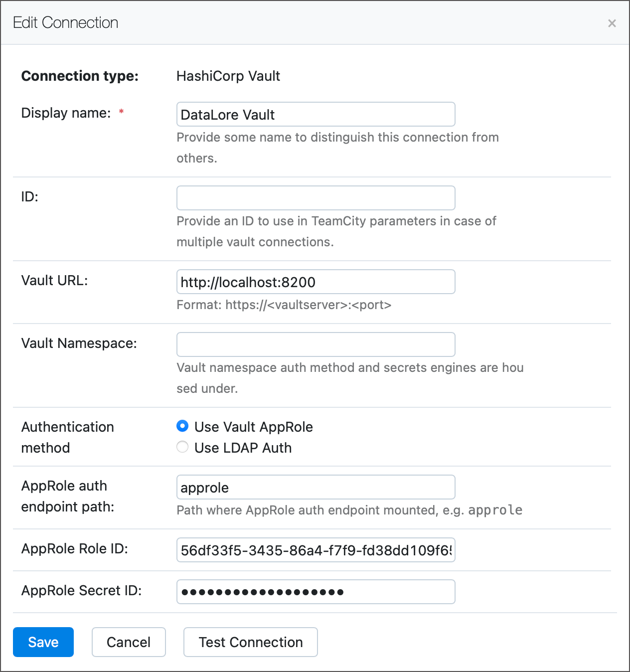The image size is (630, 672).
Task: Click the Connection type HashiCorp Vault label
Action: click(x=228, y=76)
